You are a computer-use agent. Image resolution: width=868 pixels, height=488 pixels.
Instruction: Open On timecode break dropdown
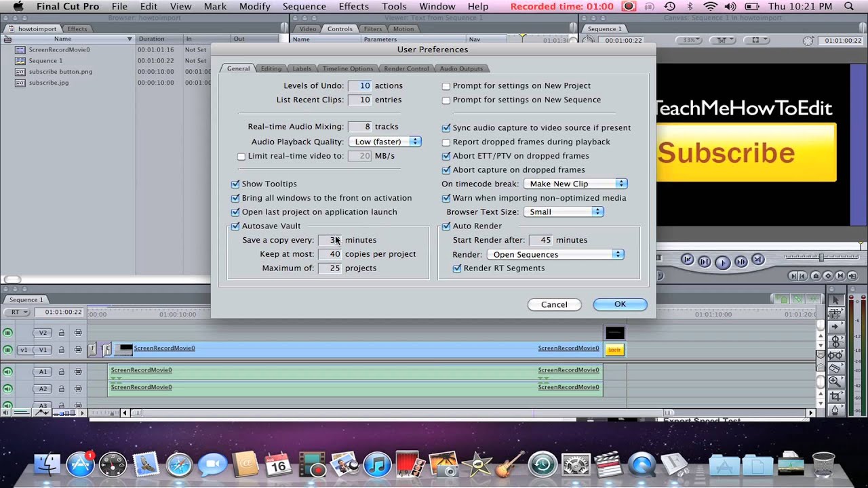pyautogui.click(x=575, y=184)
